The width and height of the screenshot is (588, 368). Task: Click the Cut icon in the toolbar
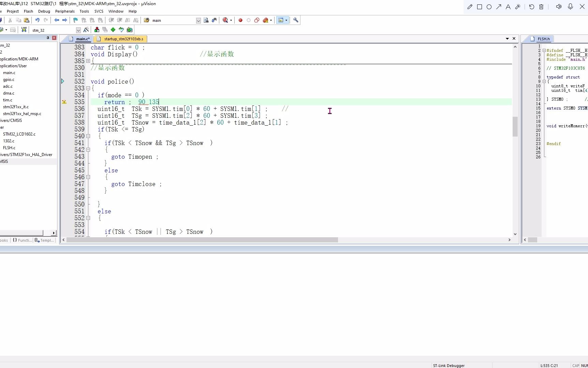(x=10, y=20)
